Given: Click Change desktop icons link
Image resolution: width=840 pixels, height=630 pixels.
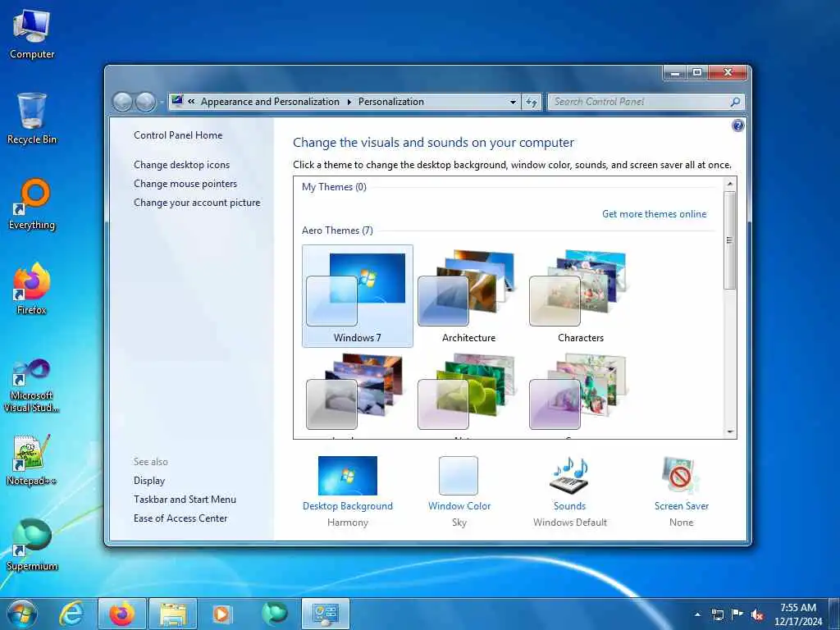Looking at the screenshot, I should [x=181, y=164].
